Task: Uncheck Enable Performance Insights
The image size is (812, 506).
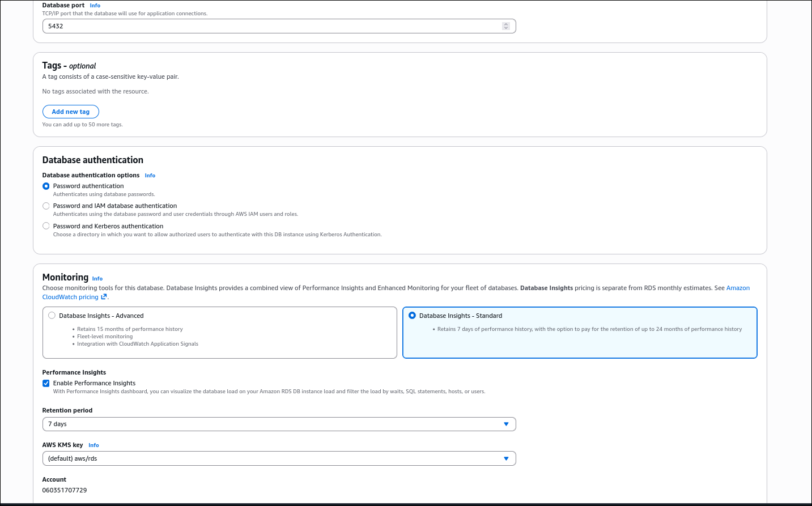Action: point(46,383)
